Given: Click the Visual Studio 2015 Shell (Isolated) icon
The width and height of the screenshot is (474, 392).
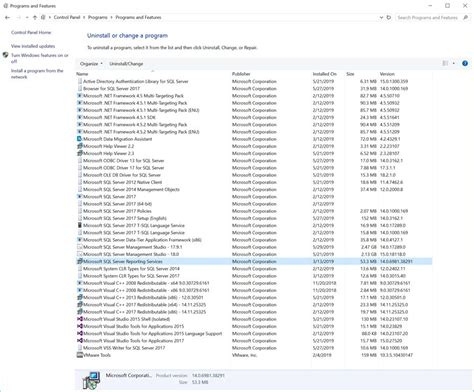Looking at the screenshot, I should tap(79, 319).
